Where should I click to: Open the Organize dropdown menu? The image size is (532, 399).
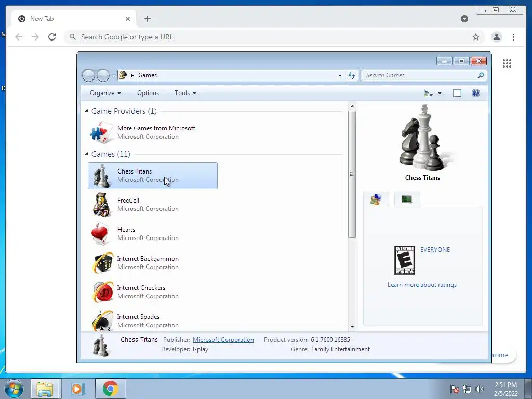click(x=105, y=93)
